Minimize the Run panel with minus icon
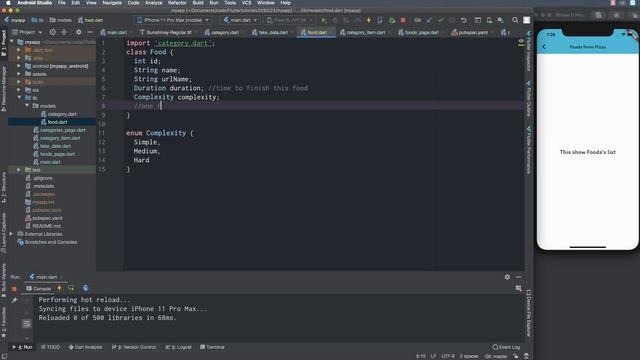The height and width of the screenshot is (360, 640). tap(518, 277)
